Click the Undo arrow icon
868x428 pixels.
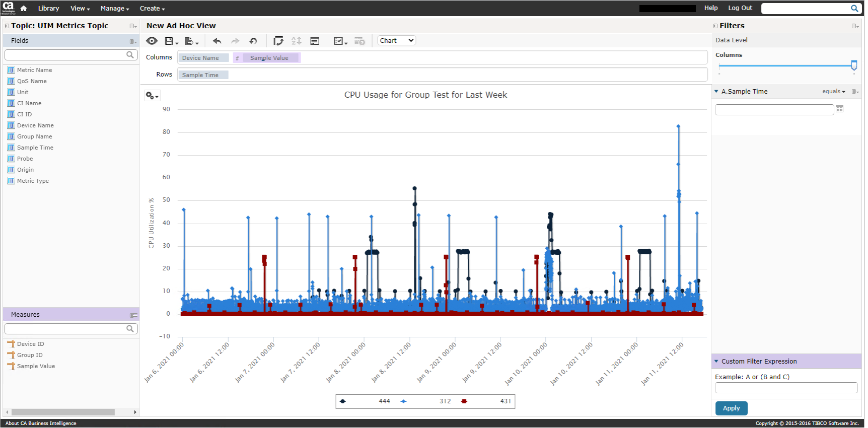tap(217, 41)
